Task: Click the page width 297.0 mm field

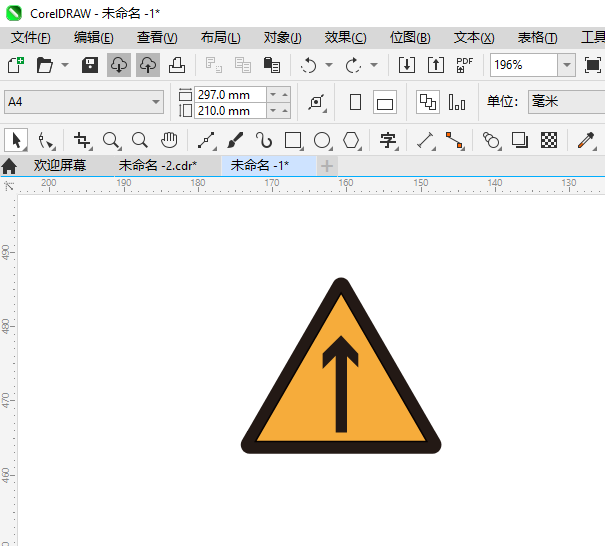Action: (x=230, y=95)
